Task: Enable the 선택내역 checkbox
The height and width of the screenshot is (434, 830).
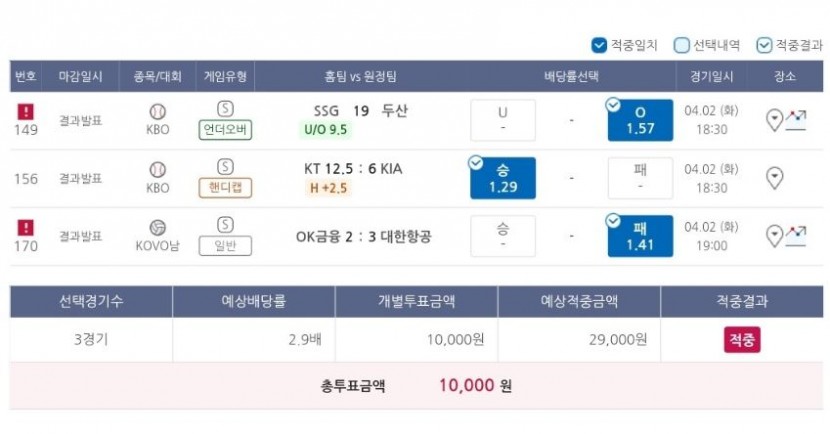Action: 681,46
